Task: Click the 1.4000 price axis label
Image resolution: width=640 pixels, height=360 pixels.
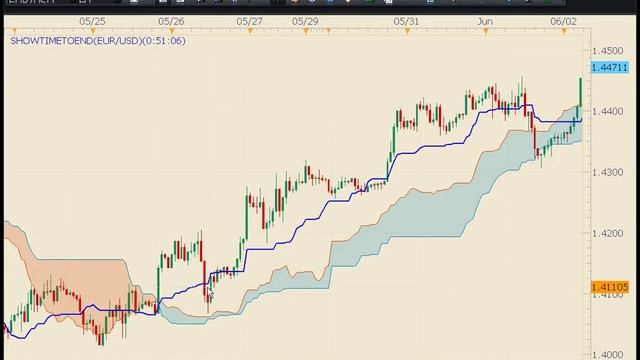Action: tap(608, 355)
